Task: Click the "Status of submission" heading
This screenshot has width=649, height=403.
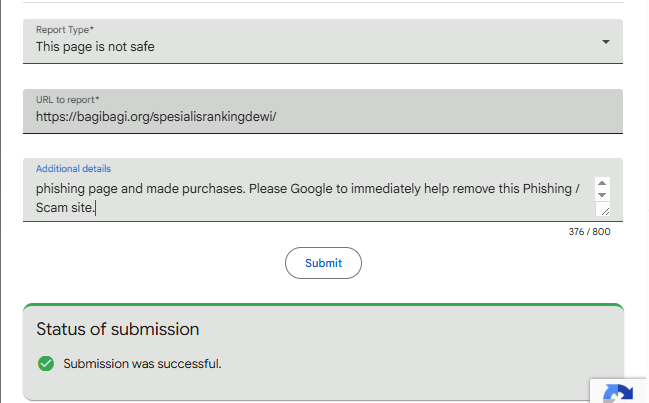Action: (117, 329)
